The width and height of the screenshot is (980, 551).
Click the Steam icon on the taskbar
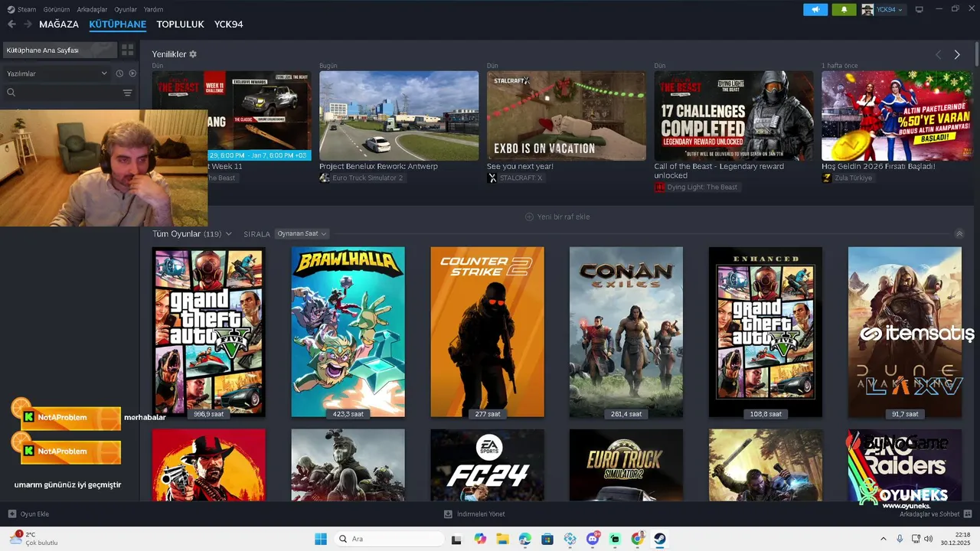click(x=659, y=539)
